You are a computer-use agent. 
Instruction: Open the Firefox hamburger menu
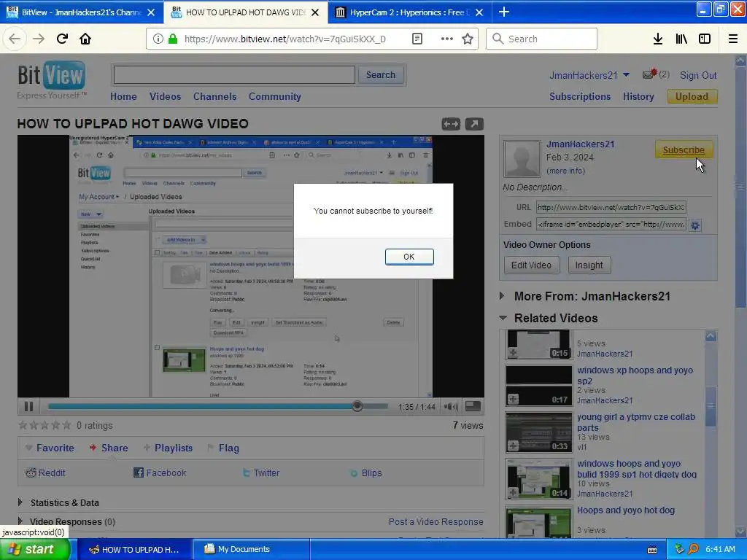[x=733, y=39]
